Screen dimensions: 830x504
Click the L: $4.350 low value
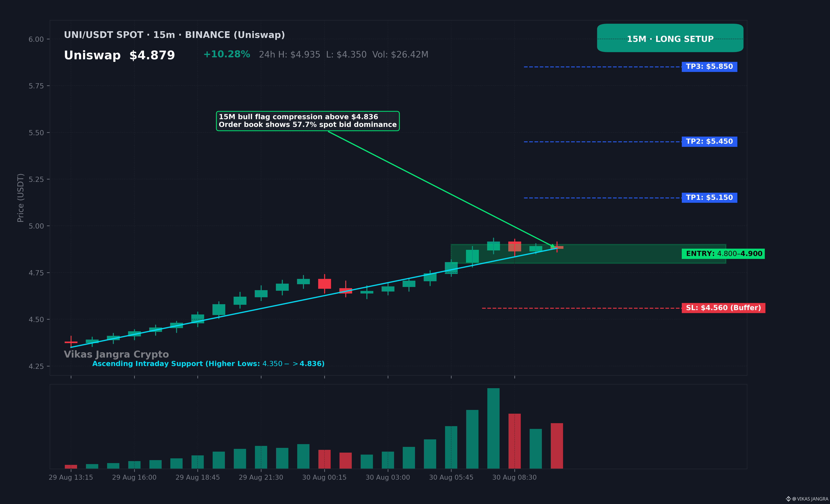click(x=346, y=55)
